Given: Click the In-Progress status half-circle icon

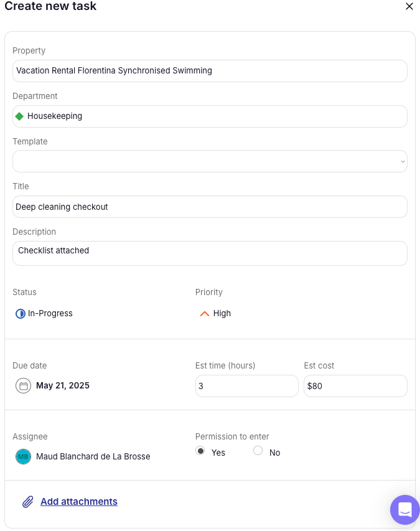Looking at the screenshot, I should coord(21,314).
